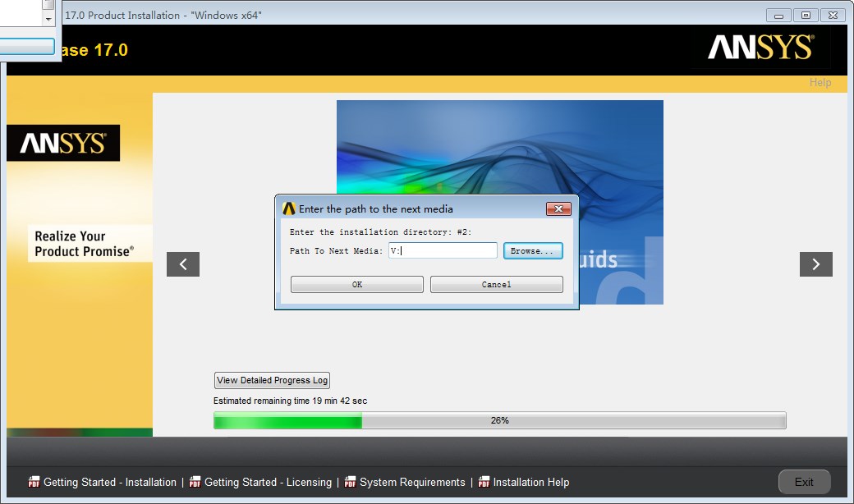Cancel the next media prompt

[x=496, y=284]
